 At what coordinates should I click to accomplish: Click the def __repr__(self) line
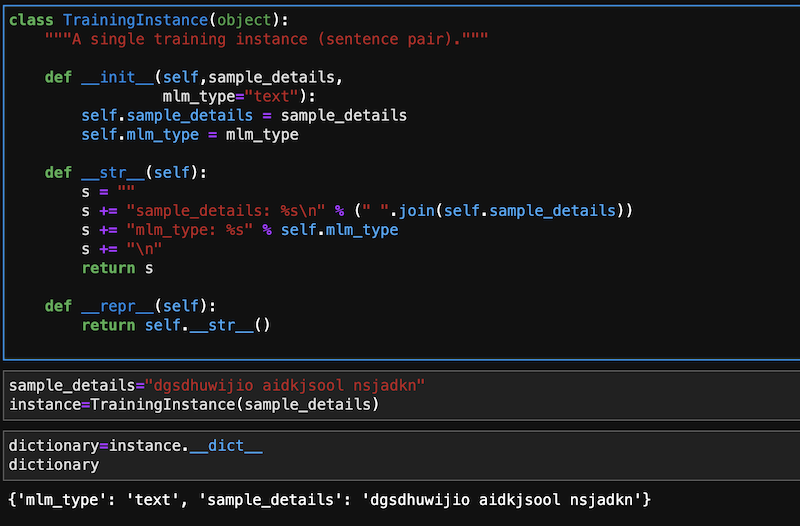pos(131,306)
